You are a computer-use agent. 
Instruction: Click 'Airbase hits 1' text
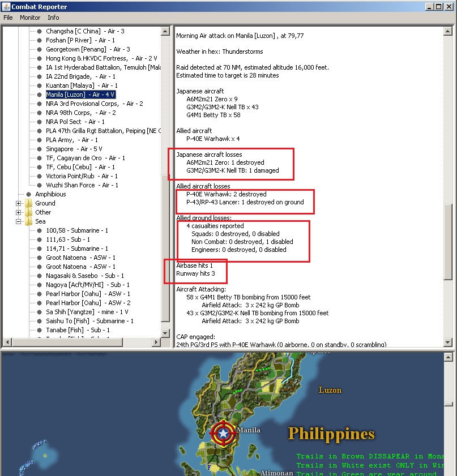[195, 265]
